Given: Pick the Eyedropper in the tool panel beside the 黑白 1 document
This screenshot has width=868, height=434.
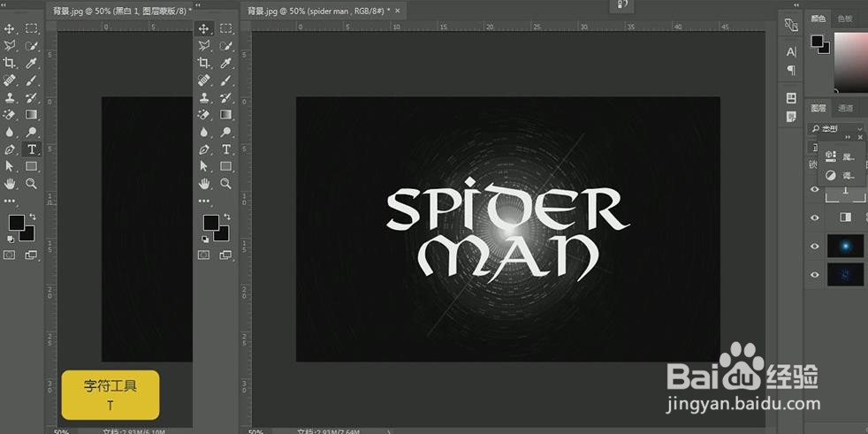Looking at the screenshot, I should [32, 63].
